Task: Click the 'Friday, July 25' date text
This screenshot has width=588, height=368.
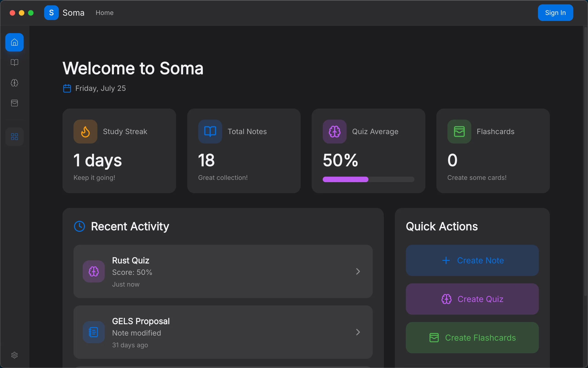Action: coord(101,88)
